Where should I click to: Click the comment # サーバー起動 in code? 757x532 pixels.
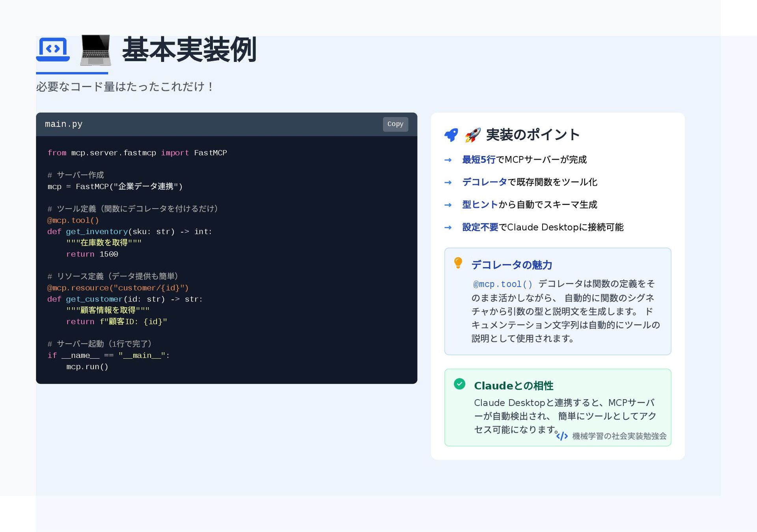click(x=100, y=344)
